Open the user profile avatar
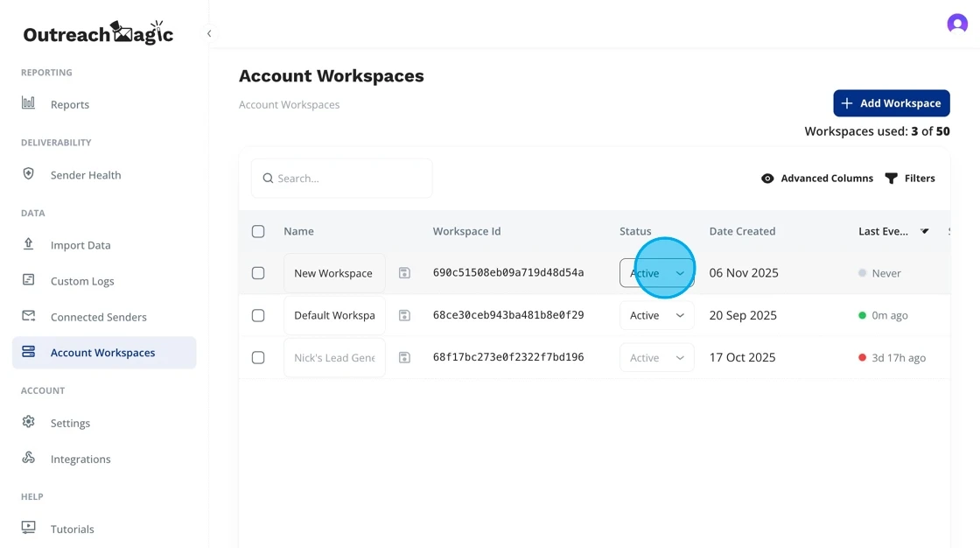This screenshot has width=980, height=548. (x=957, y=24)
